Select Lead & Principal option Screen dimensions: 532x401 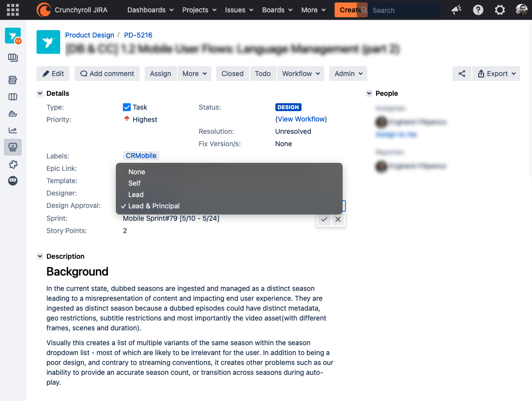[x=229, y=206]
